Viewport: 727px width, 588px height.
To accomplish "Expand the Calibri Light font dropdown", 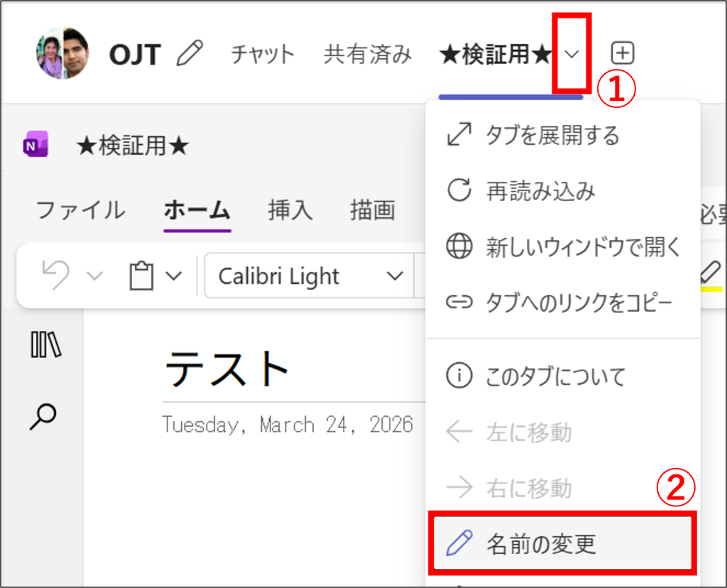I will 395,276.
